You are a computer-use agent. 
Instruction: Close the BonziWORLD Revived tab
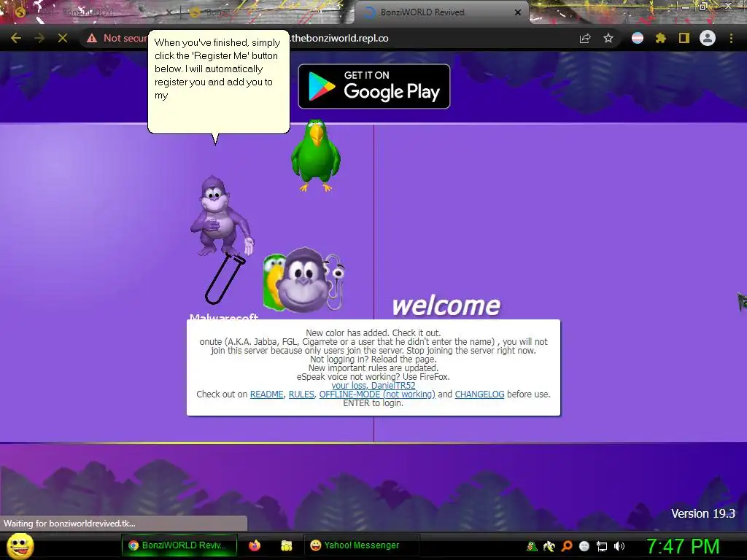point(518,12)
